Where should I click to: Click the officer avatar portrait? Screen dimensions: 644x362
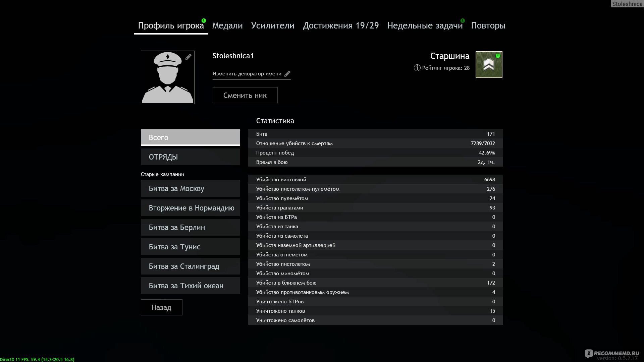click(168, 77)
